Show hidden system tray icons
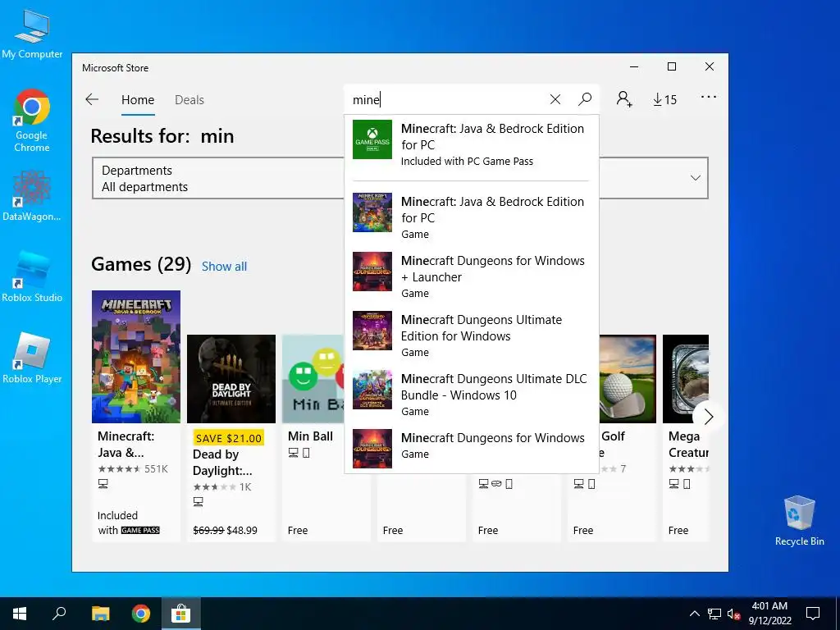840x630 pixels. 694,614
